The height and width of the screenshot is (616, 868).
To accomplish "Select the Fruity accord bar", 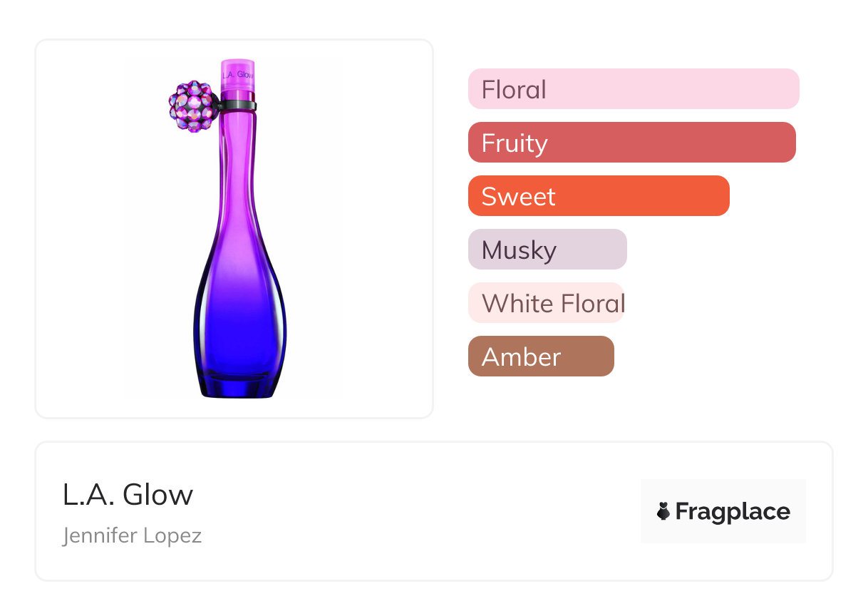I will [631, 143].
